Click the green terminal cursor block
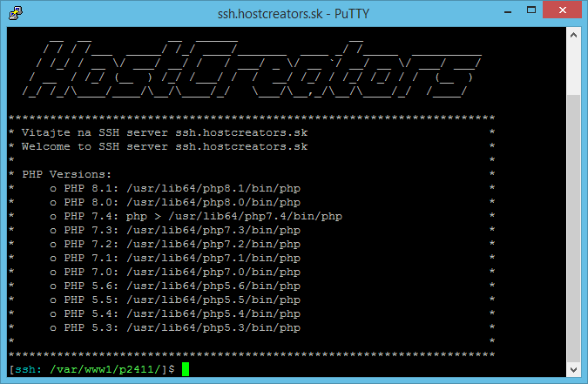The height and width of the screenshot is (384, 588). click(x=186, y=369)
